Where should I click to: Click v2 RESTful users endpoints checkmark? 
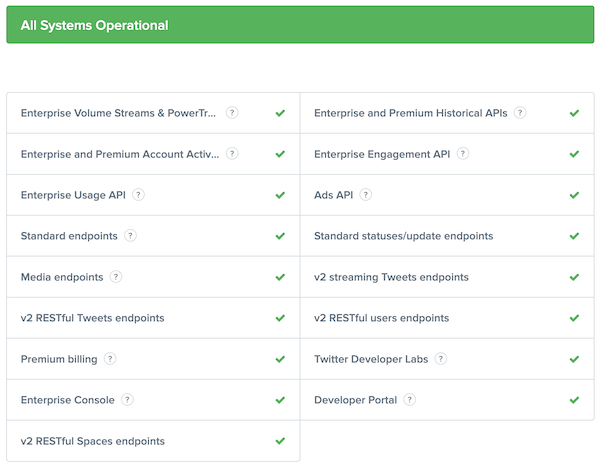point(574,318)
